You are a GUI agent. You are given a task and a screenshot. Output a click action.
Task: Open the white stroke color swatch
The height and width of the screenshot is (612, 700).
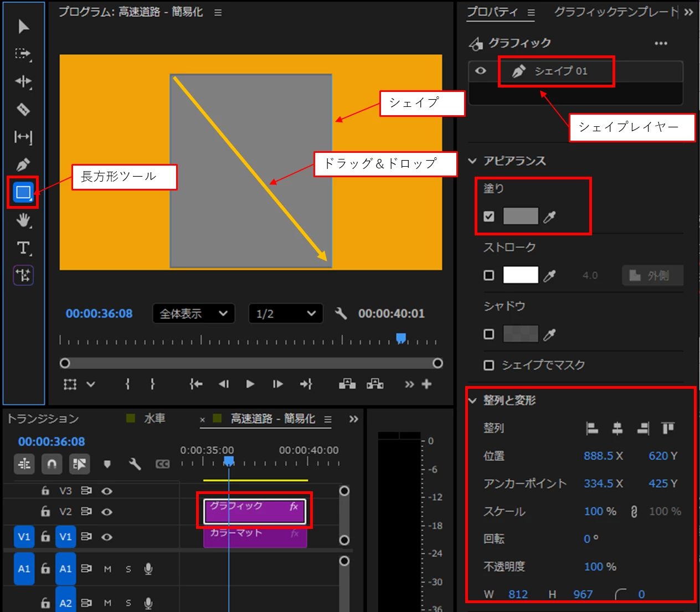pos(521,275)
